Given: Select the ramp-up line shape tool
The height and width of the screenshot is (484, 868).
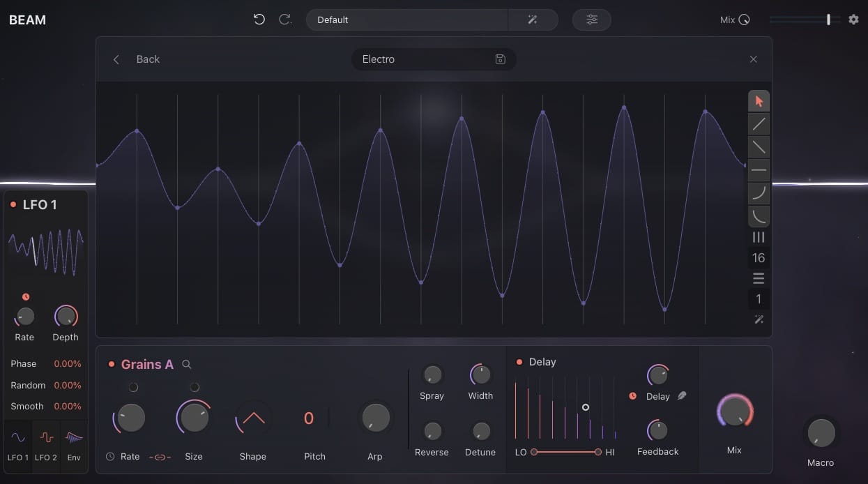Looking at the screenshot, I should 759,124.
